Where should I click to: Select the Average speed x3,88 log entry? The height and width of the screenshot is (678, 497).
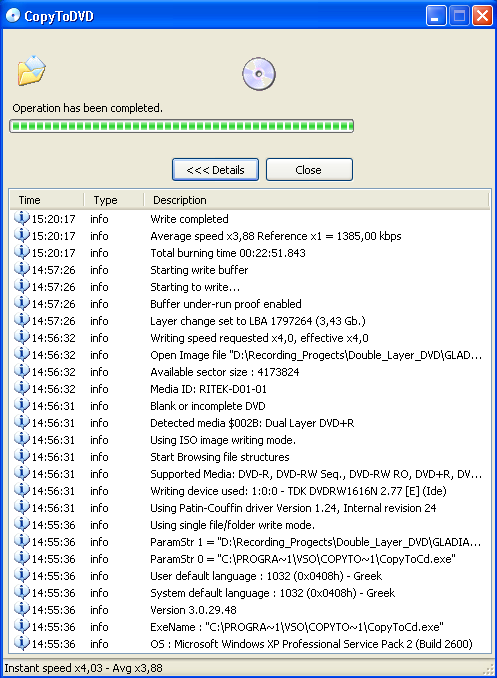tap(250, 236)
